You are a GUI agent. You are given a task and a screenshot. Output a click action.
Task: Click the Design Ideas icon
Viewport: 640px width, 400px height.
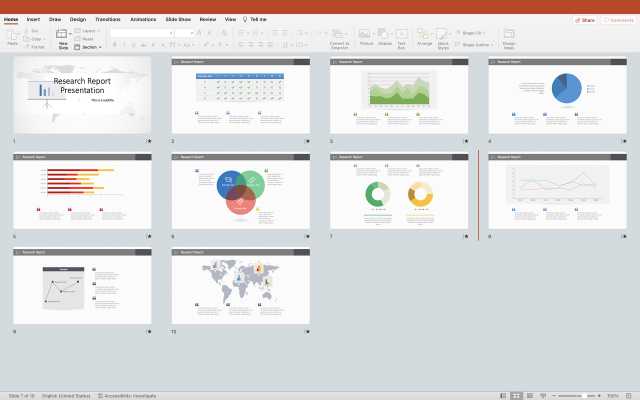[509, 35]
